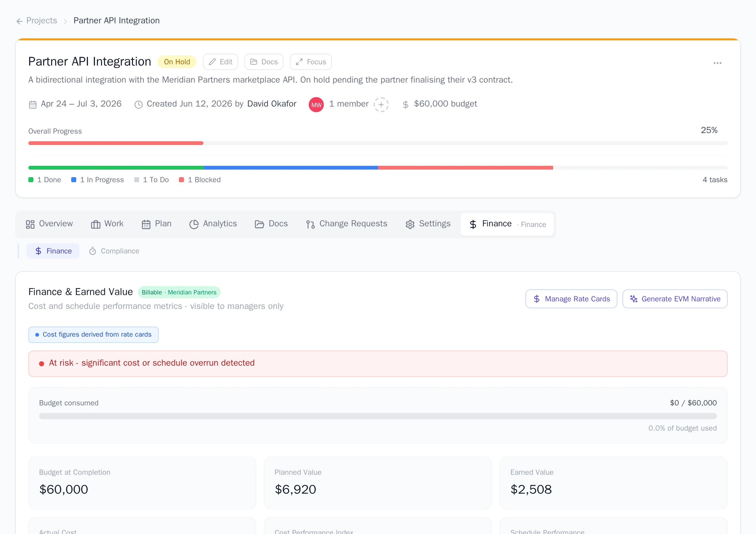Click the pull-request icon on Change Requests tab
Screen dimensions: 756x534
tap(310, 225)
